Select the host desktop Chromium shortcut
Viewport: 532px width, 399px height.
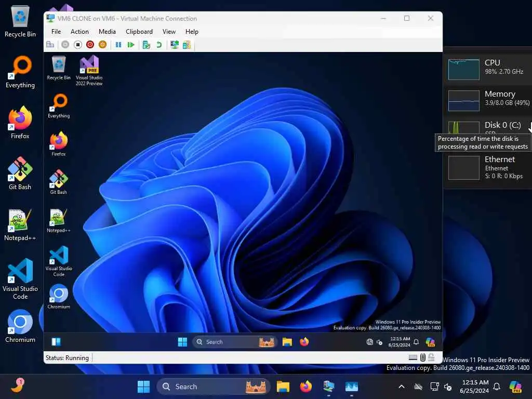[x=20, y=326]
